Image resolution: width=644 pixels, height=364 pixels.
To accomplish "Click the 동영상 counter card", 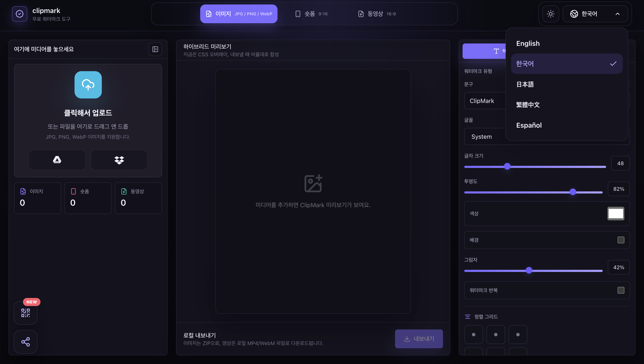I will (x=138, y=198).
